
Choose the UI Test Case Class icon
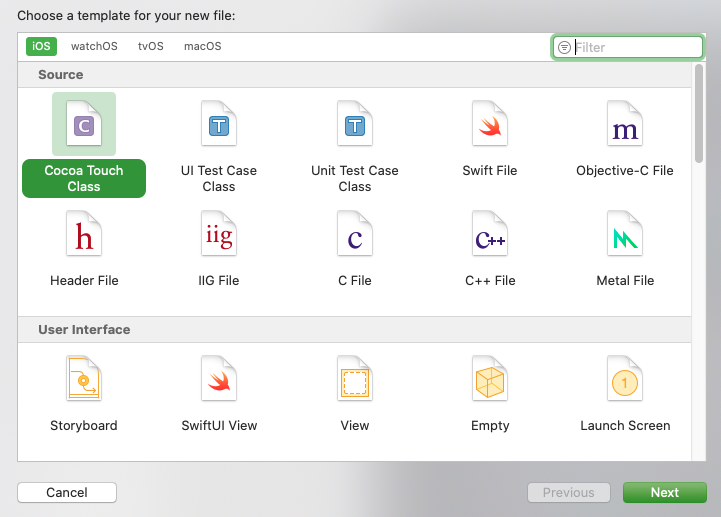tap(219, 123)
